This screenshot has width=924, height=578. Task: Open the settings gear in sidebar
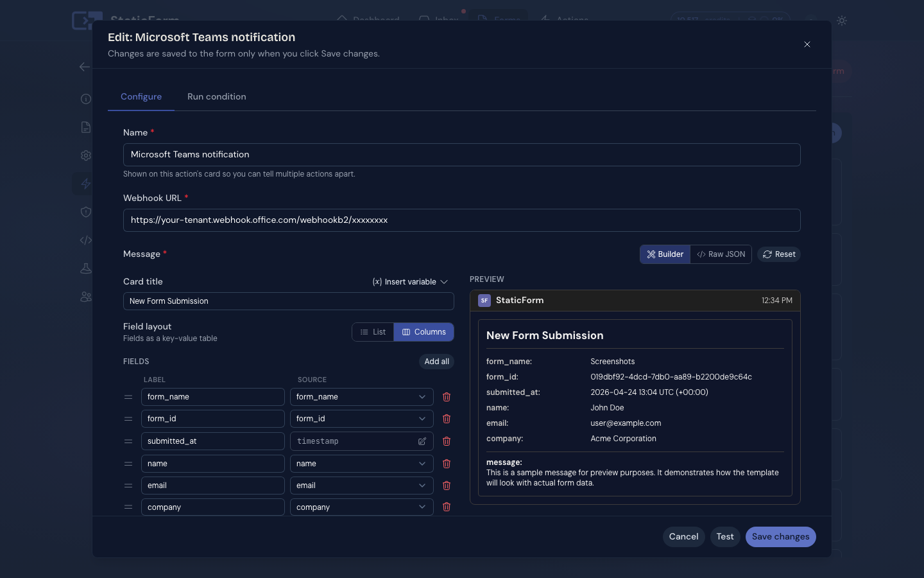tap(86, 155)
